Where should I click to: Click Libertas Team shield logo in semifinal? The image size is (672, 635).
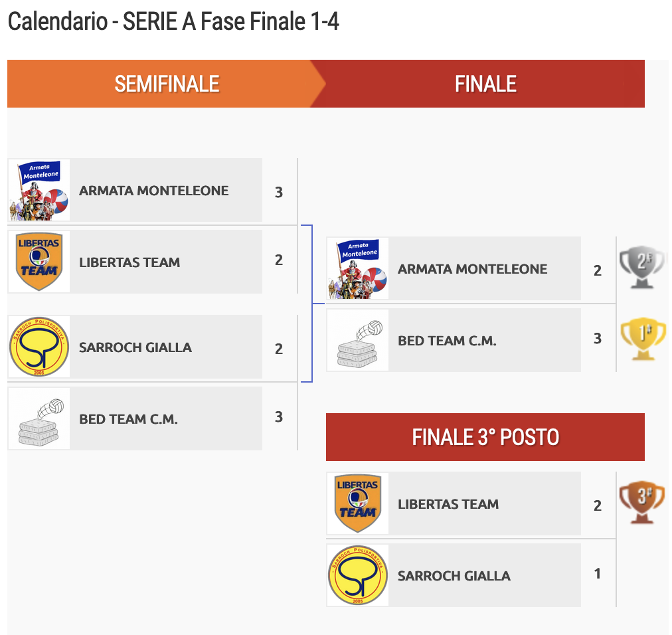[39, 262]
